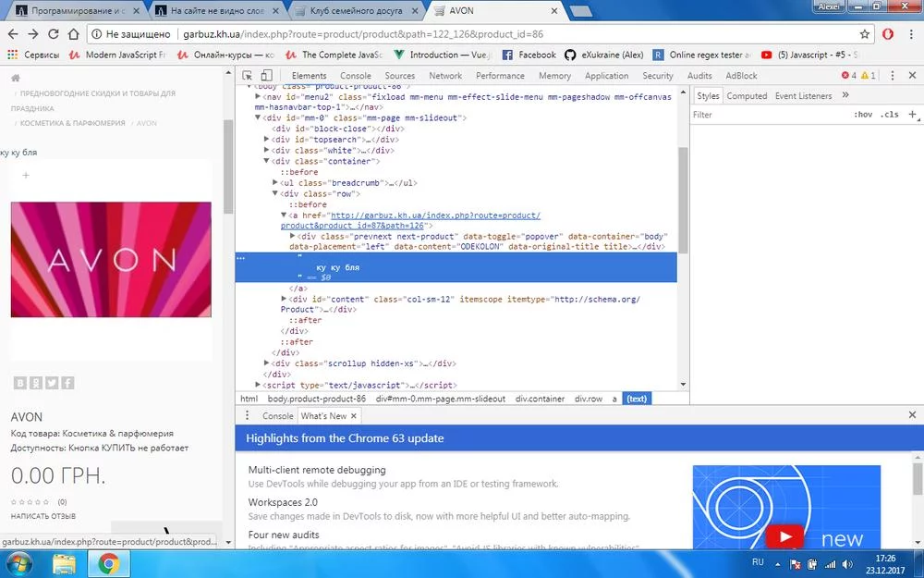Click the browser back arrow
924x578 pixels.
click(x=13, y=34)
